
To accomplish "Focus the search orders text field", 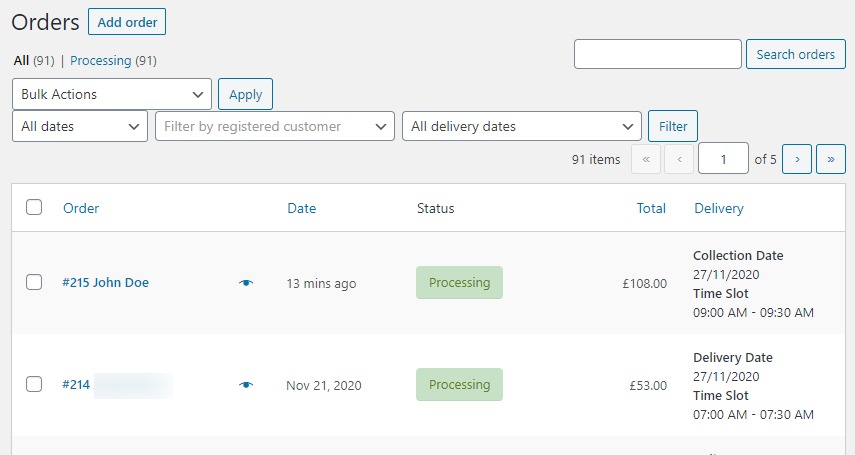I will [x=658, y=54].
